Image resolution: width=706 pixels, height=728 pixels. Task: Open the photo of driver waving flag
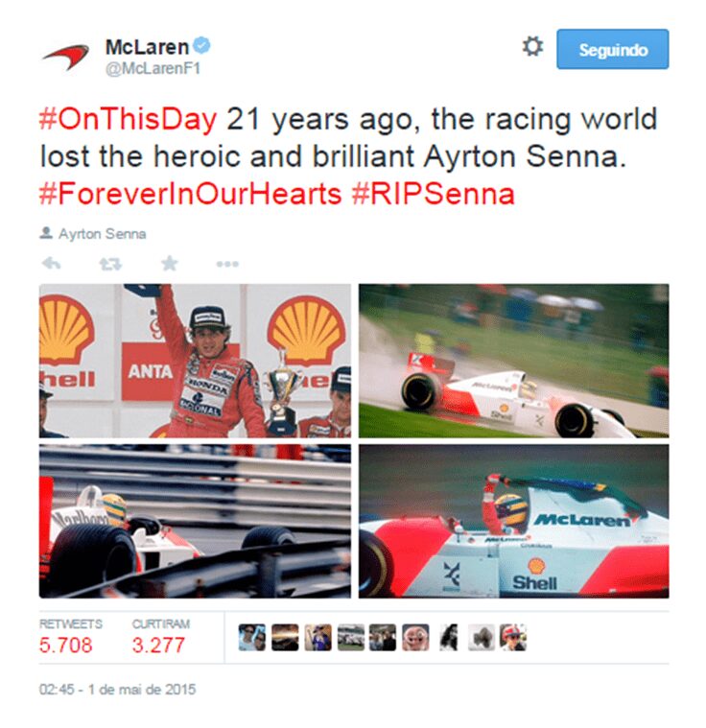tap(514, 521)
